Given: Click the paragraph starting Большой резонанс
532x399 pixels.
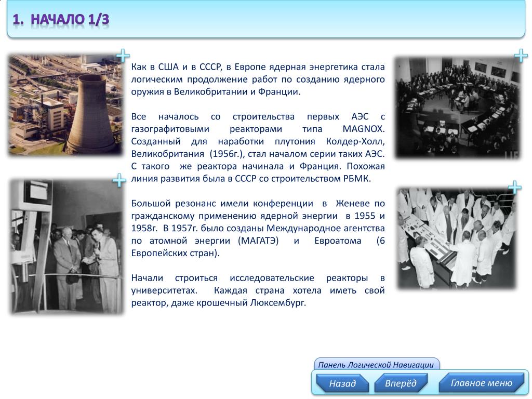Looking at the screenshot, I should point(258,228).
